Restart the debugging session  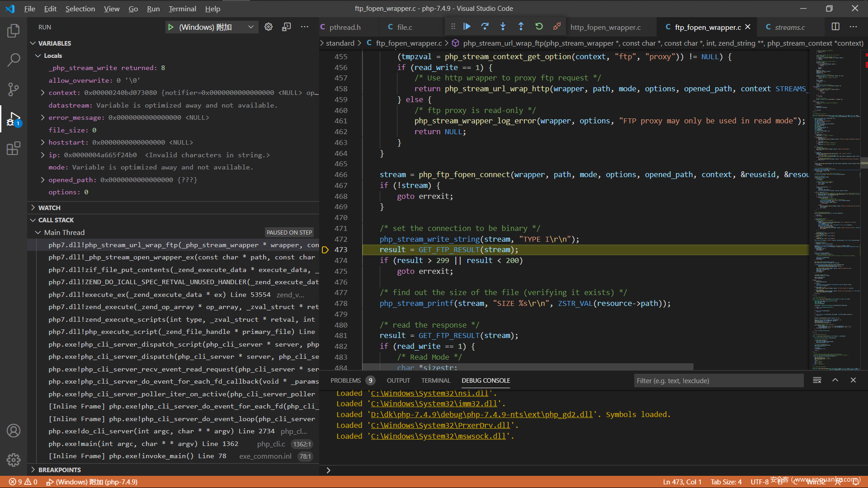pyautogui.click(x=539, y=27)
